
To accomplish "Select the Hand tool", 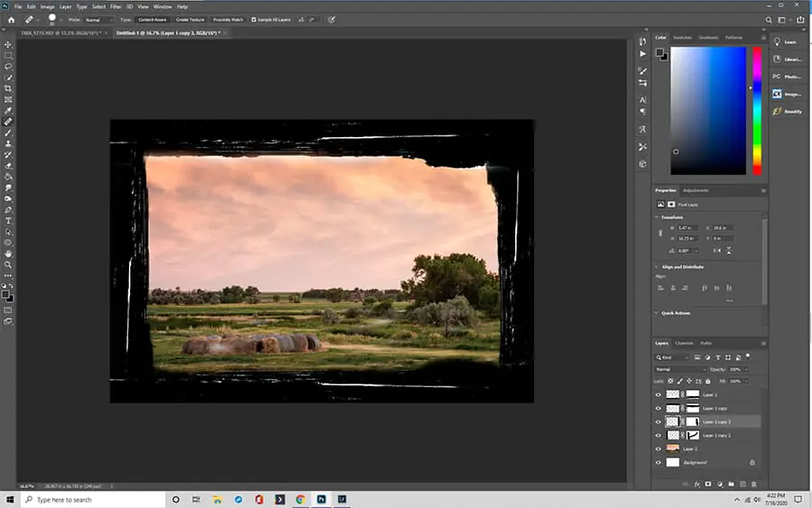I will click(x=8, y=254).
